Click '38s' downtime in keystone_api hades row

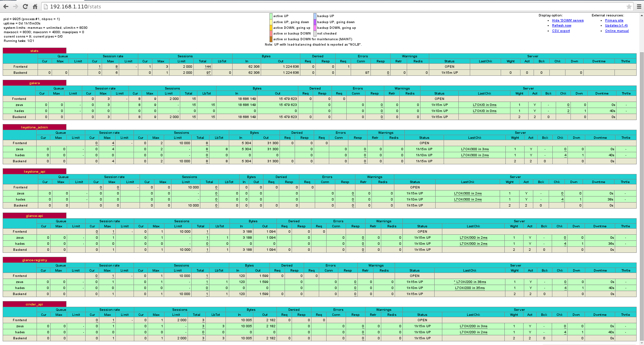610,199
